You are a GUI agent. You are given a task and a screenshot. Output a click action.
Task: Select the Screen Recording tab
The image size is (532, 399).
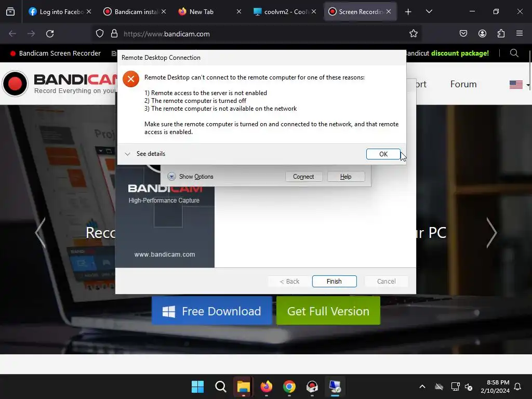coord(356,11)
